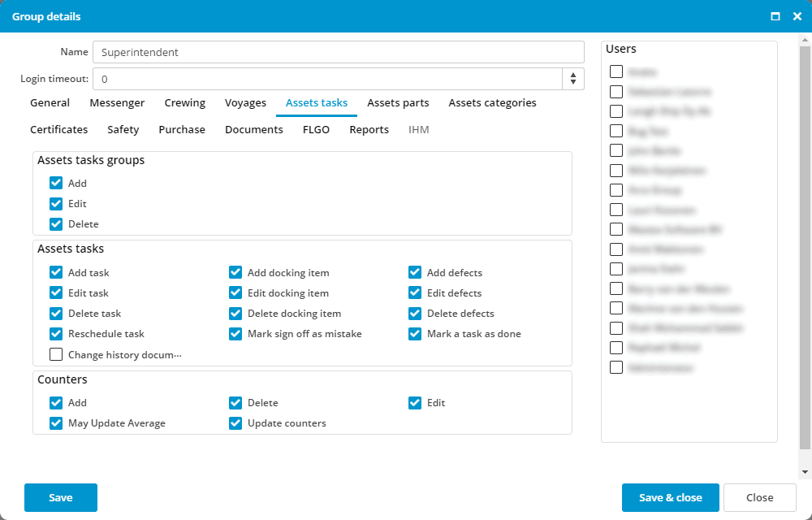Uncheck Update counters option
The height and width of the screenshot is (520, 812).
[x=235, y=423]
